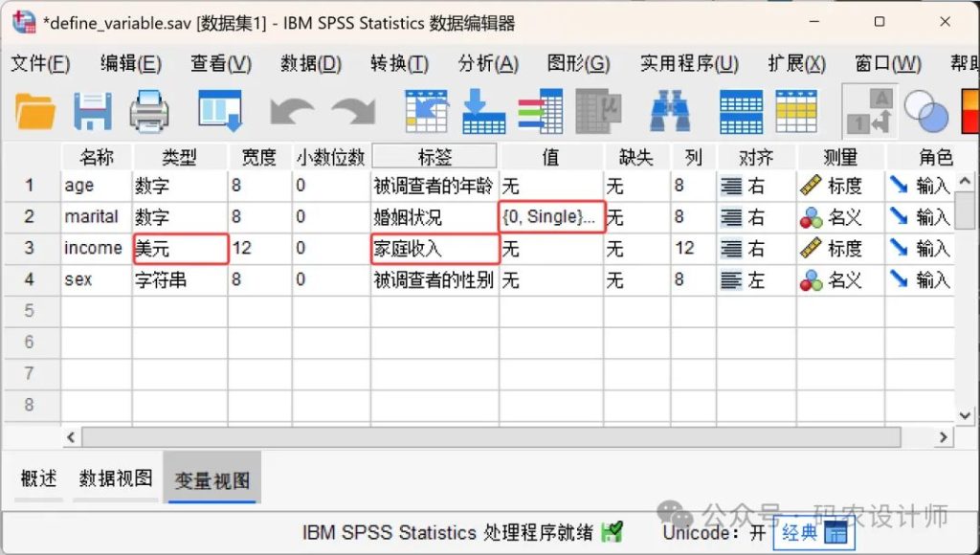Open Find with the binoculars icon
Viewport: 980px width, 555px height.
pyautogui.click(x=670, y=111)
